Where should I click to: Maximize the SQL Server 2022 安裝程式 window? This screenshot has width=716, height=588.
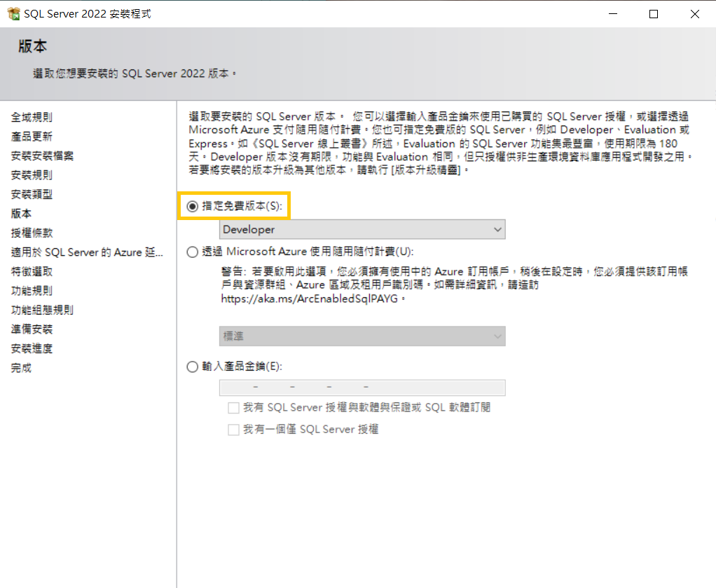click(x=654, y=14)
